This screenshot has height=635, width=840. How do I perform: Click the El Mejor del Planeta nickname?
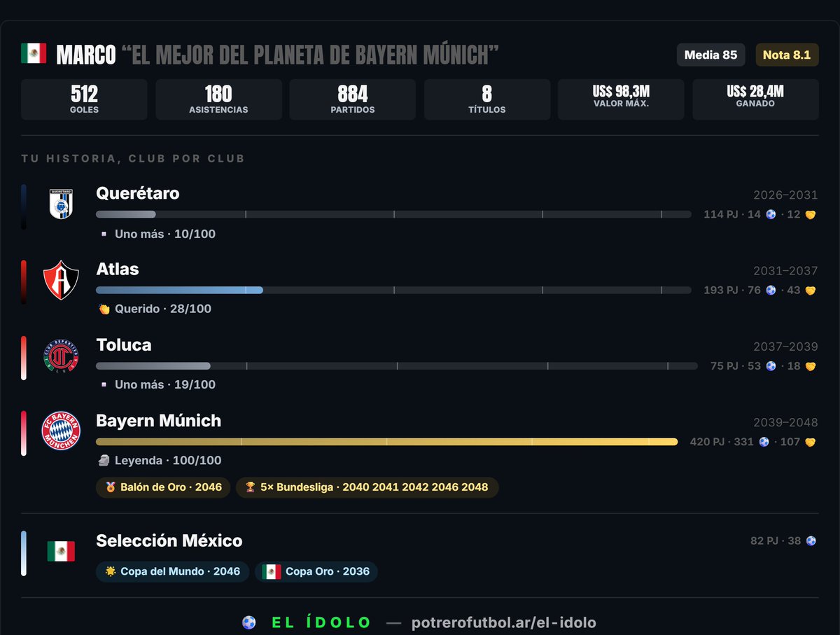[x=310, y=55]
